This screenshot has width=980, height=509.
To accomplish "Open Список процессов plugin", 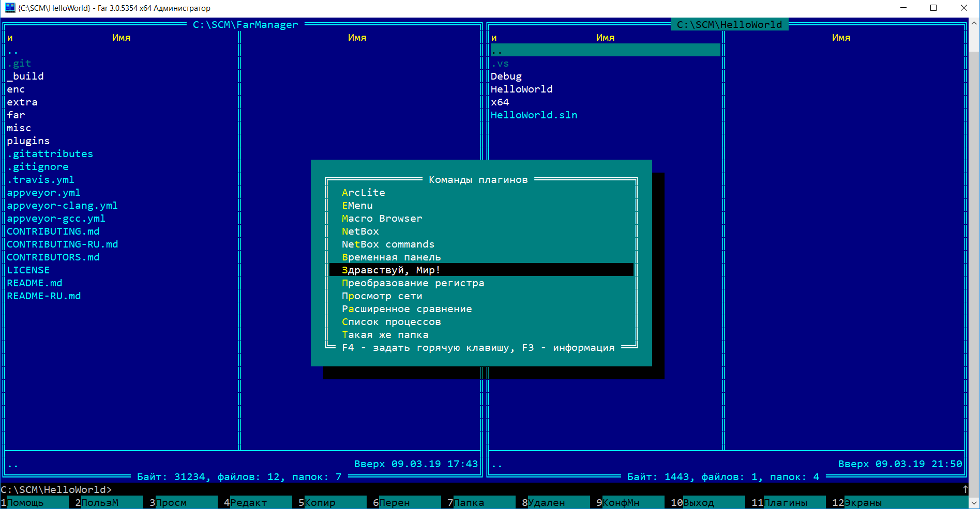I will (x=481, y=321).
